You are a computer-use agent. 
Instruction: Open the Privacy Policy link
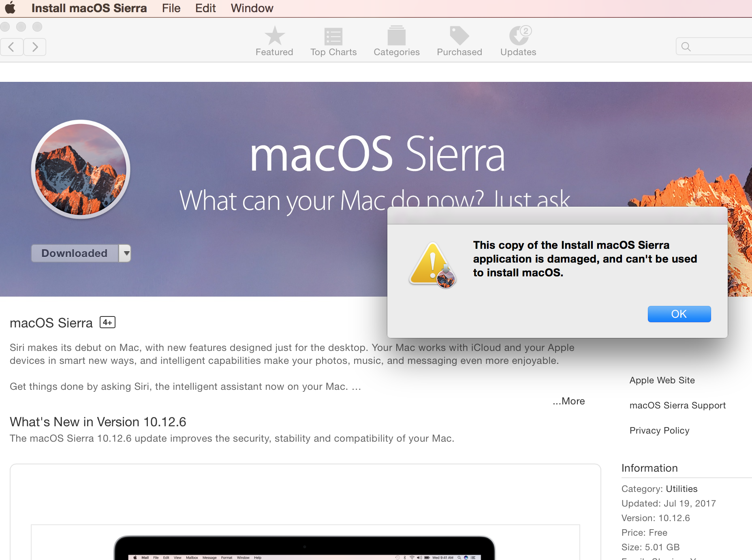click(659, 430)
